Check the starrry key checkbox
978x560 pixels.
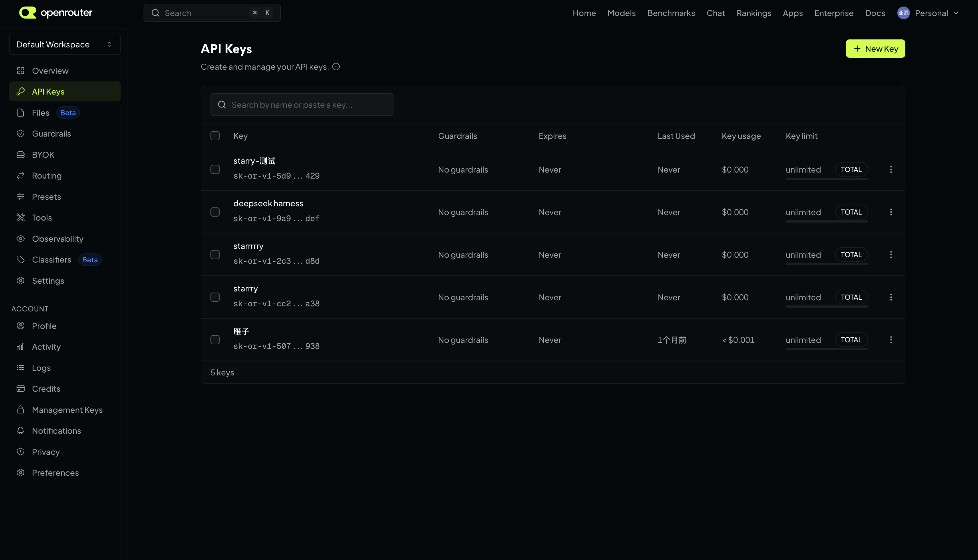click(215, 297)
